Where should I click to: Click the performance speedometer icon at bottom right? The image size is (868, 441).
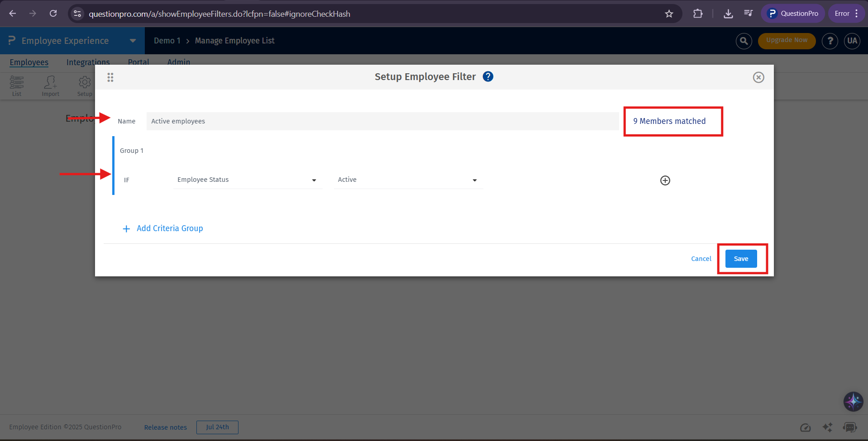click(x=805, y=427)
